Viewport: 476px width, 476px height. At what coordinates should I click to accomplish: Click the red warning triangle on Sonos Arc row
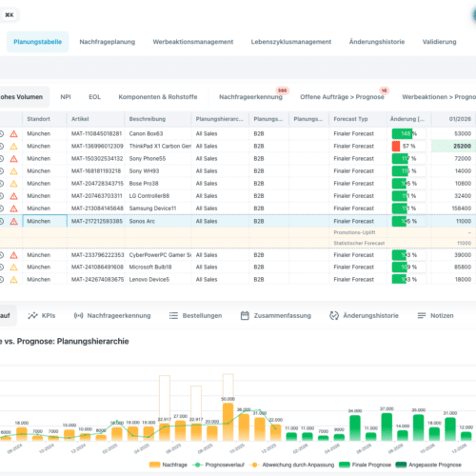point(13,221)
